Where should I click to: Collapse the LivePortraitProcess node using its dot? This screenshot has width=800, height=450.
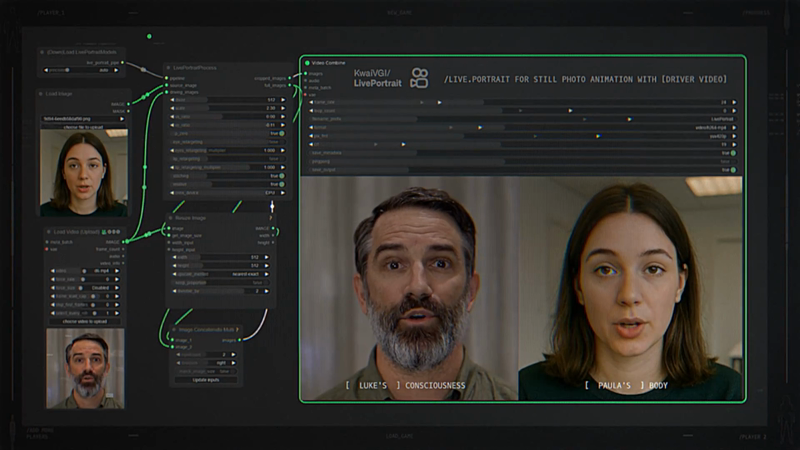pyautogui.click(x=167, y=66)
